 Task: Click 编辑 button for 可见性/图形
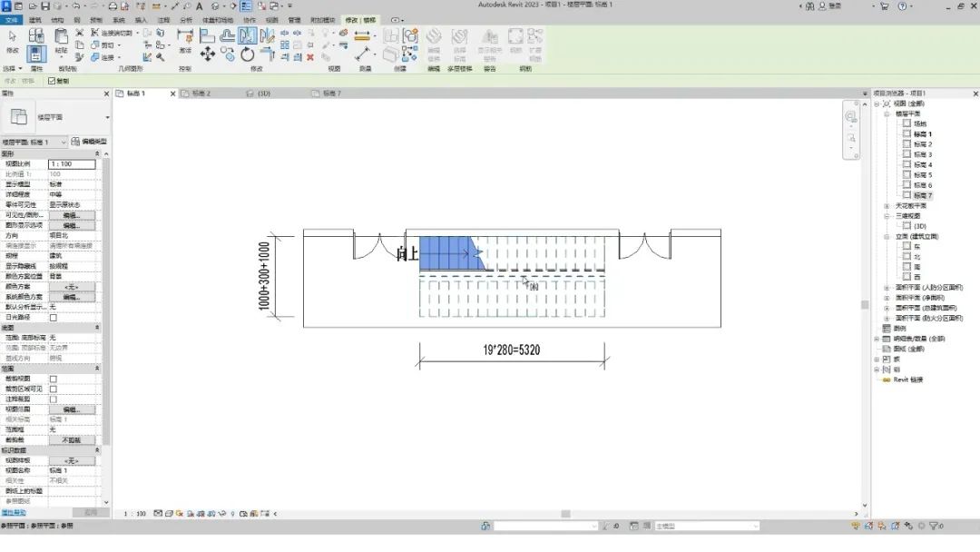pos(72,215)
